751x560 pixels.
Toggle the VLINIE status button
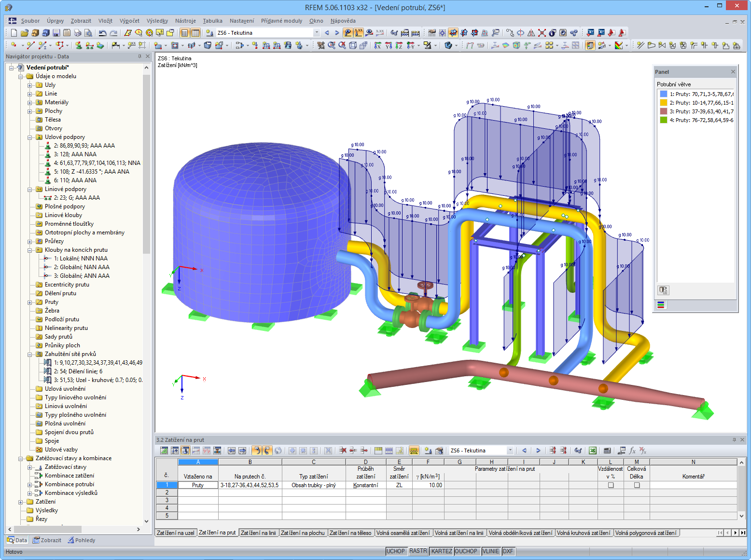(x=491, y=551)
